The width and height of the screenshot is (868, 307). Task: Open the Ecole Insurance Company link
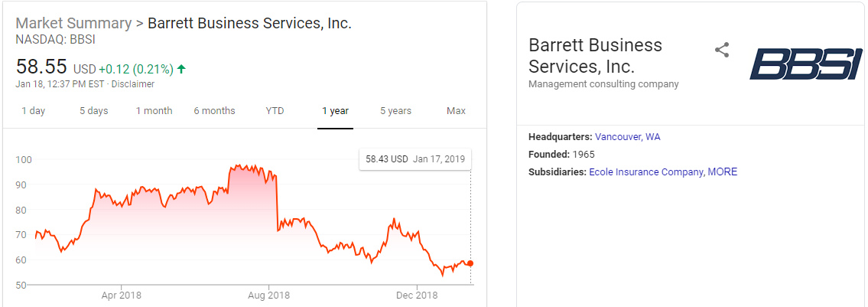point(645,172)
